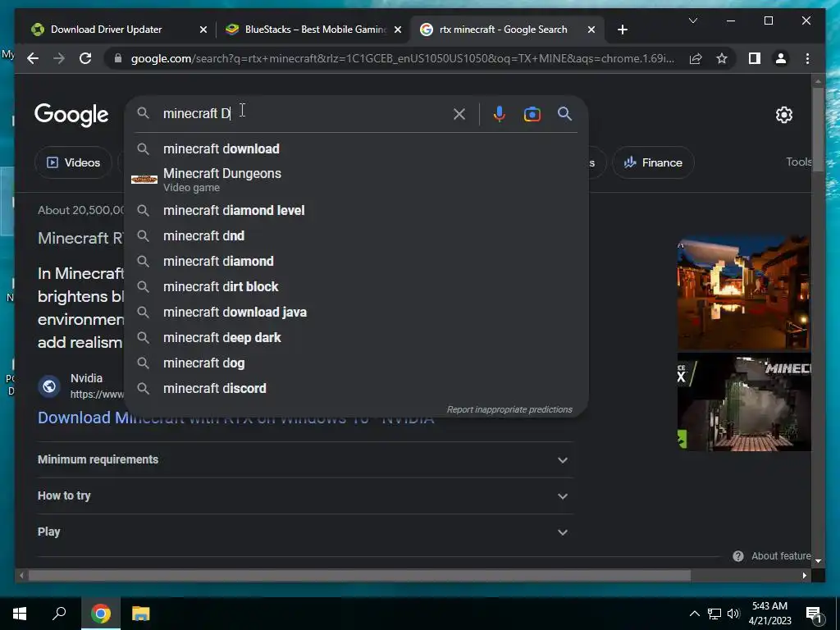Reload the page with the refresh icon
Screen dimensions: 840x630
[x=85, y=58]
